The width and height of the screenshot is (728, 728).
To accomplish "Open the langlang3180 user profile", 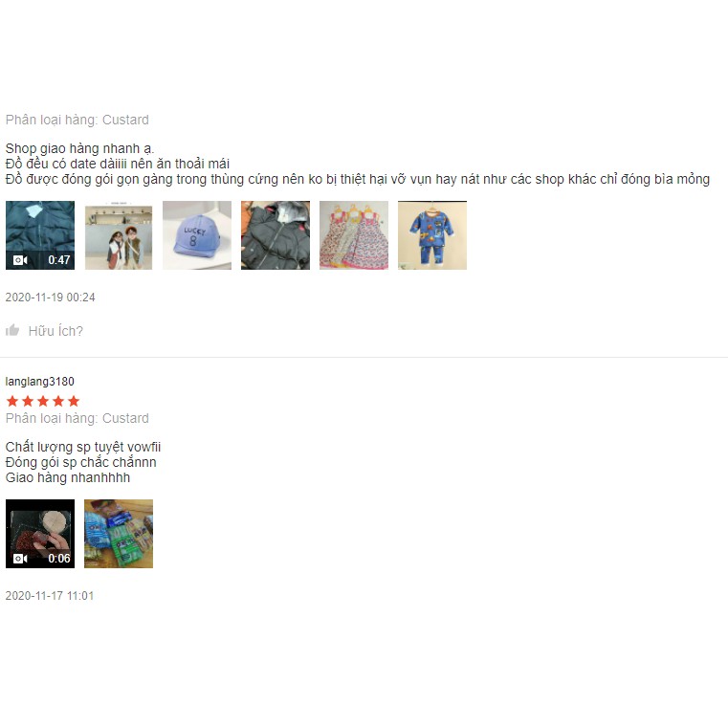I will click(40, 382).
